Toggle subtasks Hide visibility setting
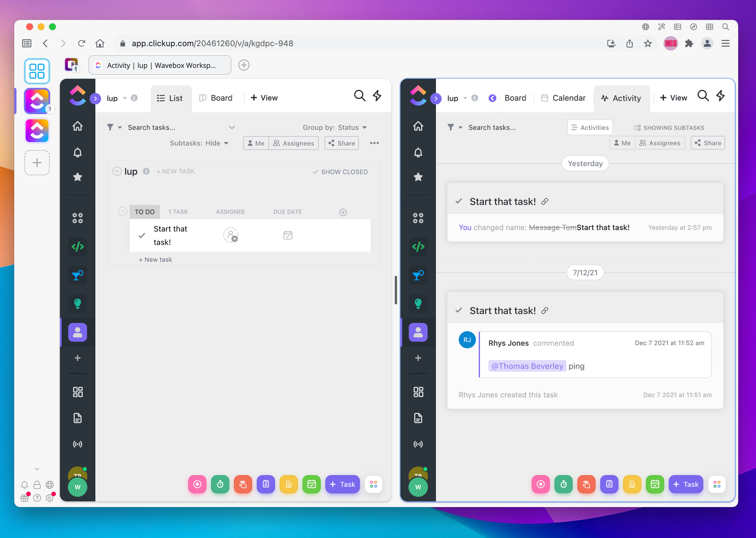The width and height of the screenshot is (756, 538). tap(198, 142)
